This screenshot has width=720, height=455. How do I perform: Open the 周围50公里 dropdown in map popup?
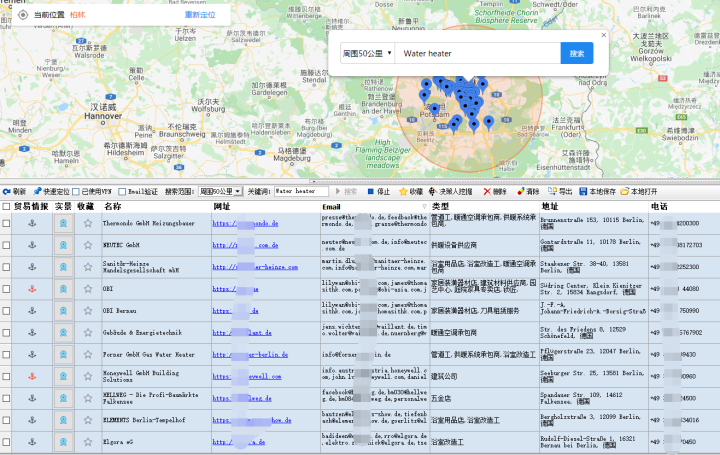[367, 53]
